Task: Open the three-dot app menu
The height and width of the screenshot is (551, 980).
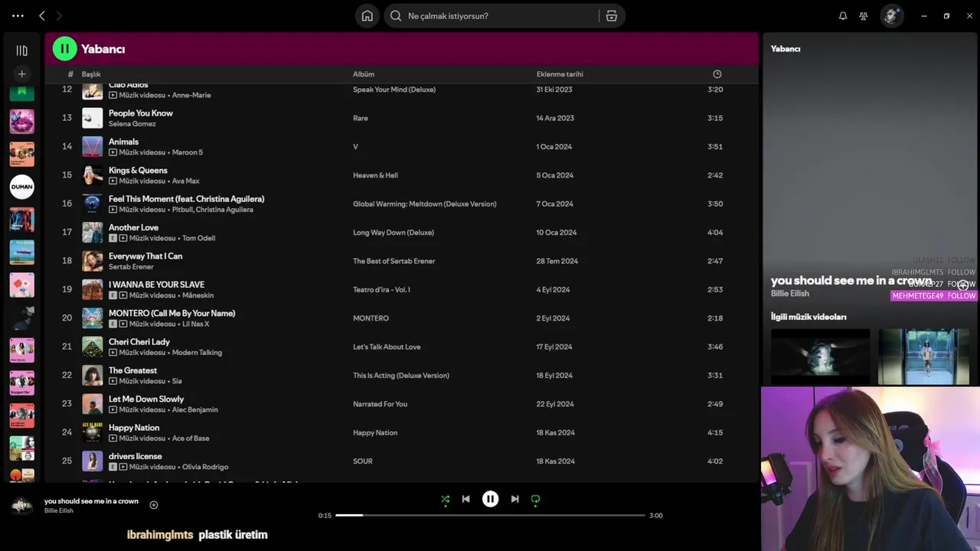Action: pos(18,15)
